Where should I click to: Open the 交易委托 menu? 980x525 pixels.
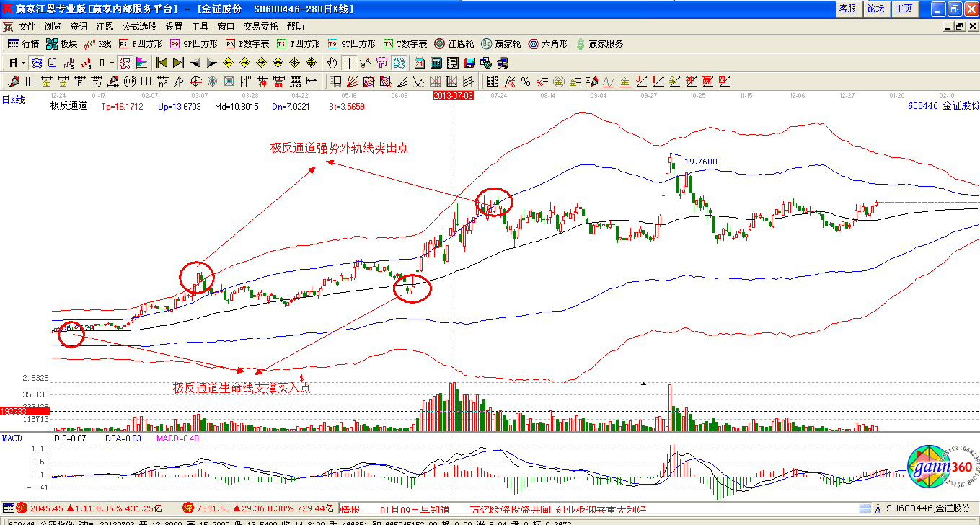(260, 26)
